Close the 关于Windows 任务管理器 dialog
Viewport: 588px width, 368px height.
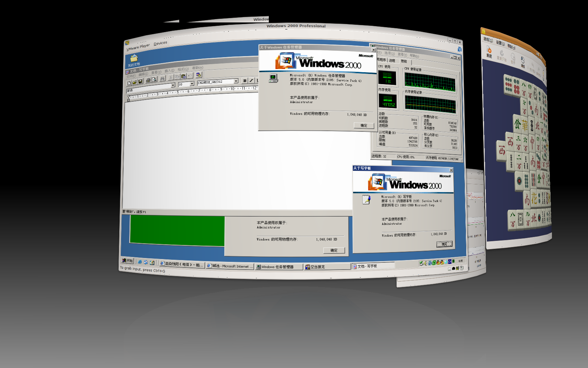[373, 50]
